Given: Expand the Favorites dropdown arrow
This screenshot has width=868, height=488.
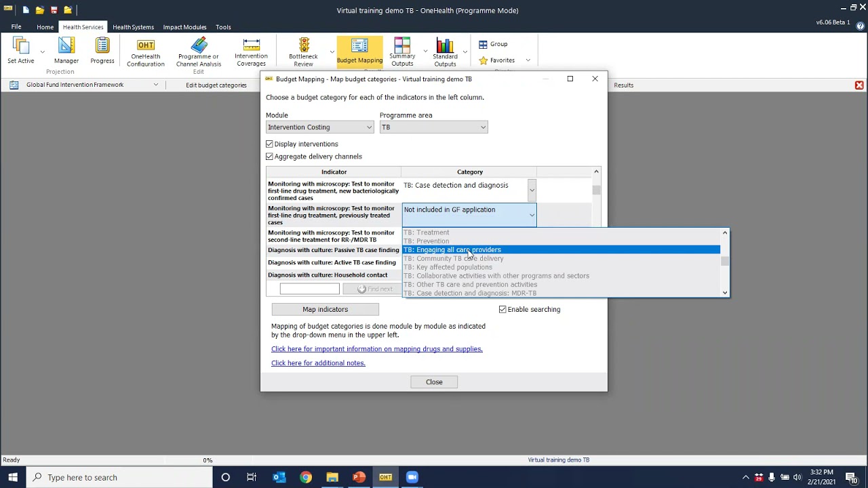Looking at the screenshot, I should tap(528, 60).
